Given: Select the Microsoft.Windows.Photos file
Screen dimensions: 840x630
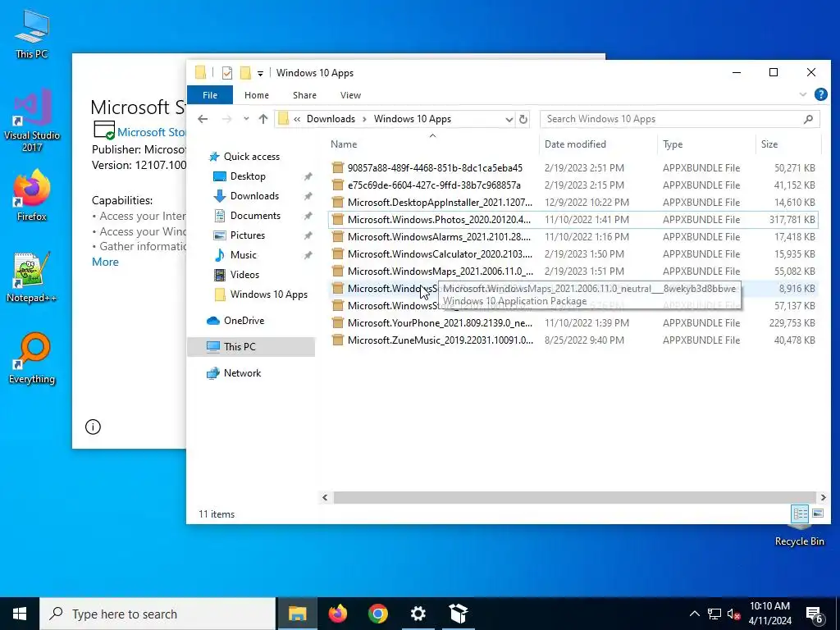Looking at the screenshot, I should pyautogui.click(x=573, y=219).
